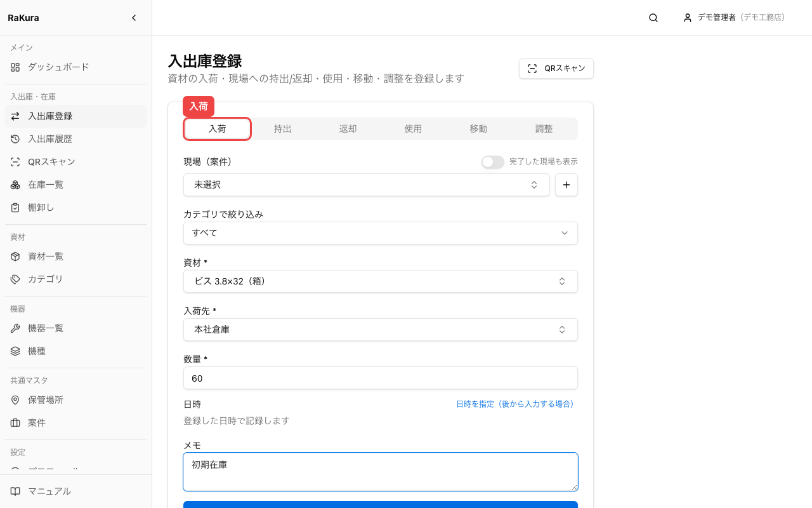Click the 在庫一覧 boxes icon
812x508 pixels.
15,185
